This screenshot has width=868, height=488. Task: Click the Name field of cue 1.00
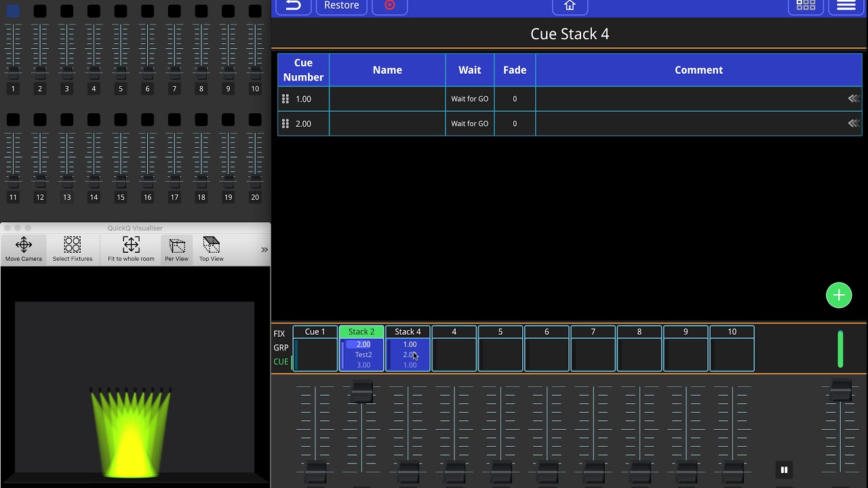click(387, 99)
